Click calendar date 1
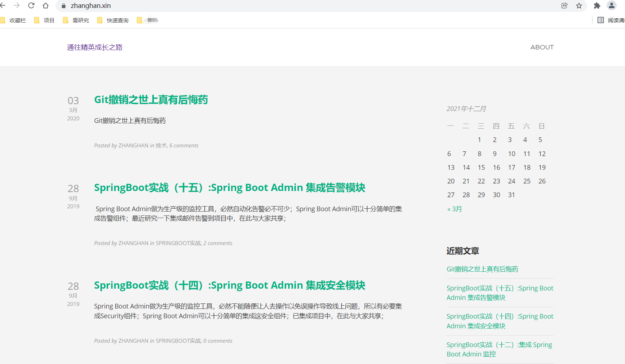The height and width of the screenshot is (364, 625). (x=479, y=140)
